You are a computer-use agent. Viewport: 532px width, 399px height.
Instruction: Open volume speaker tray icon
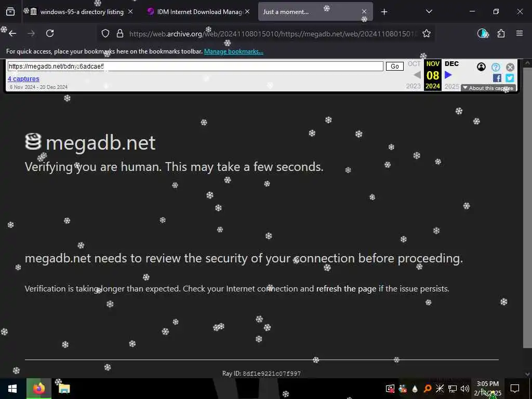click(465, 389)
